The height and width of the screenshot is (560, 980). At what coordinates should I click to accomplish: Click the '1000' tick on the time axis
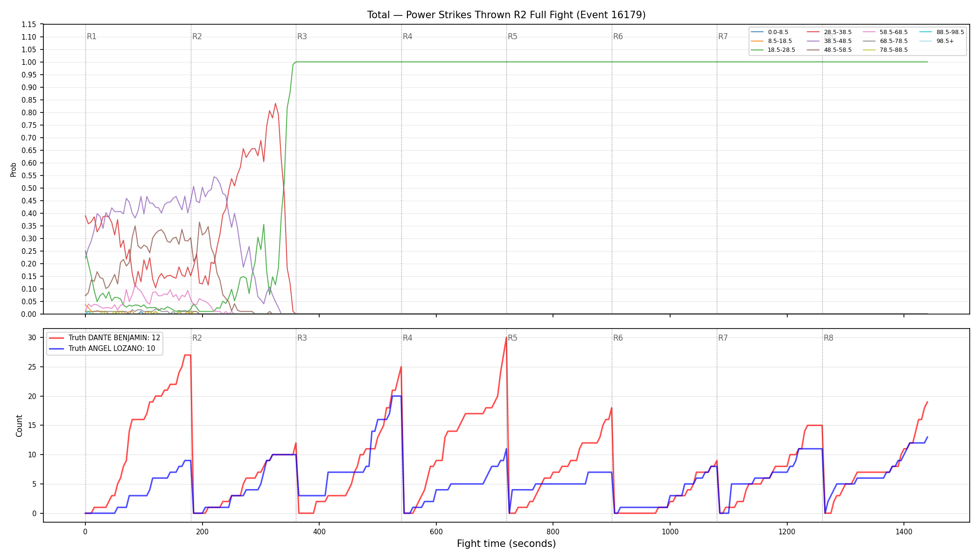click(x=670, y=532)
